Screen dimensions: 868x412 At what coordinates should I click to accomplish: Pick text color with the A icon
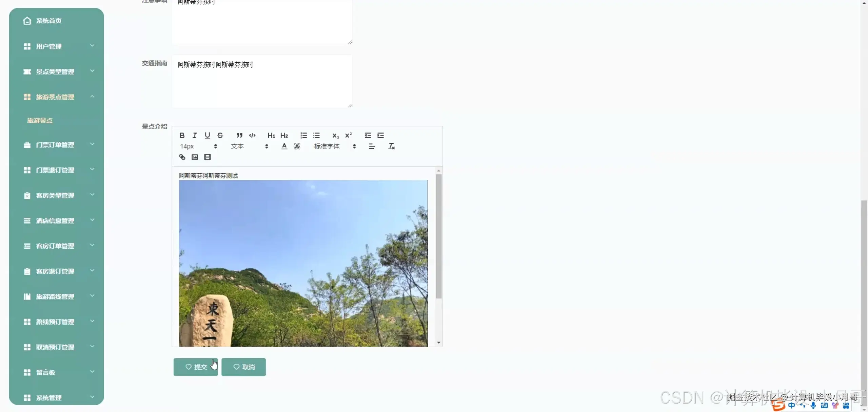pyautogui.click(x=284, y=146)
